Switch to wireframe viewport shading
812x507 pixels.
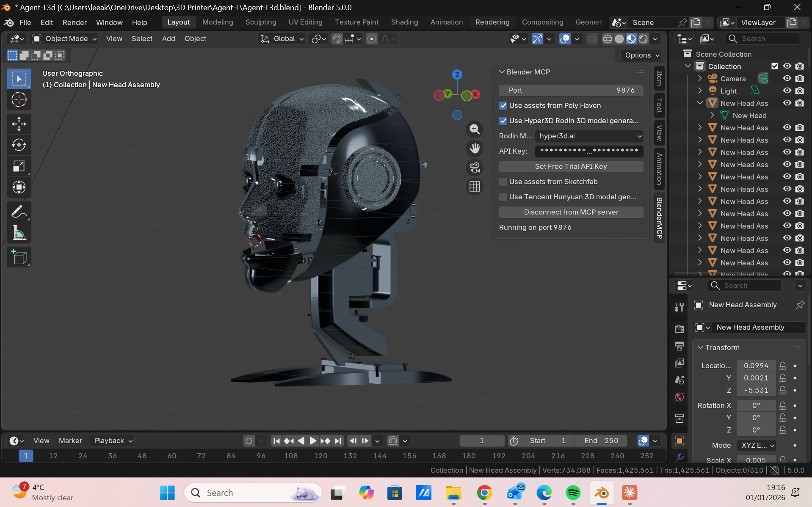click(x=607, y=39)
